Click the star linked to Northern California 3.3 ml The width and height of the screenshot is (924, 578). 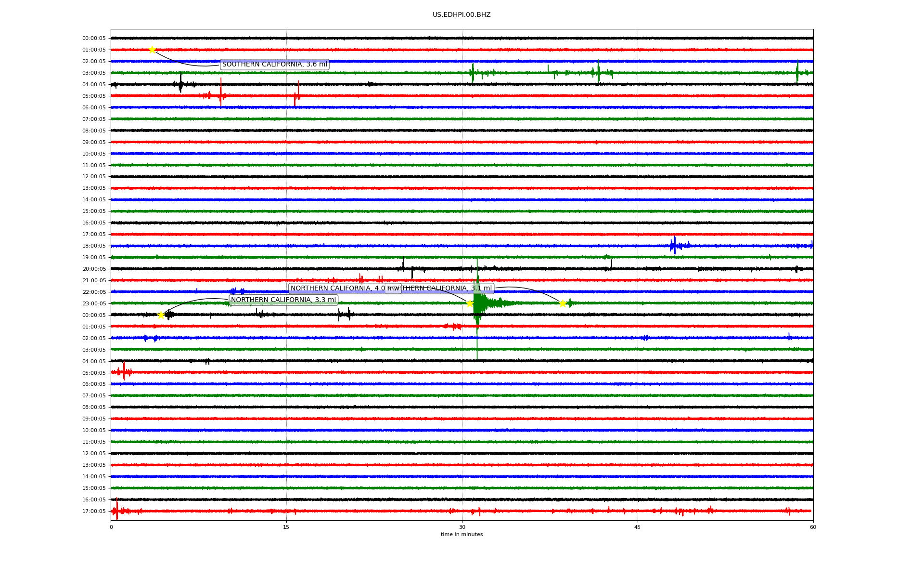point(161,315)
